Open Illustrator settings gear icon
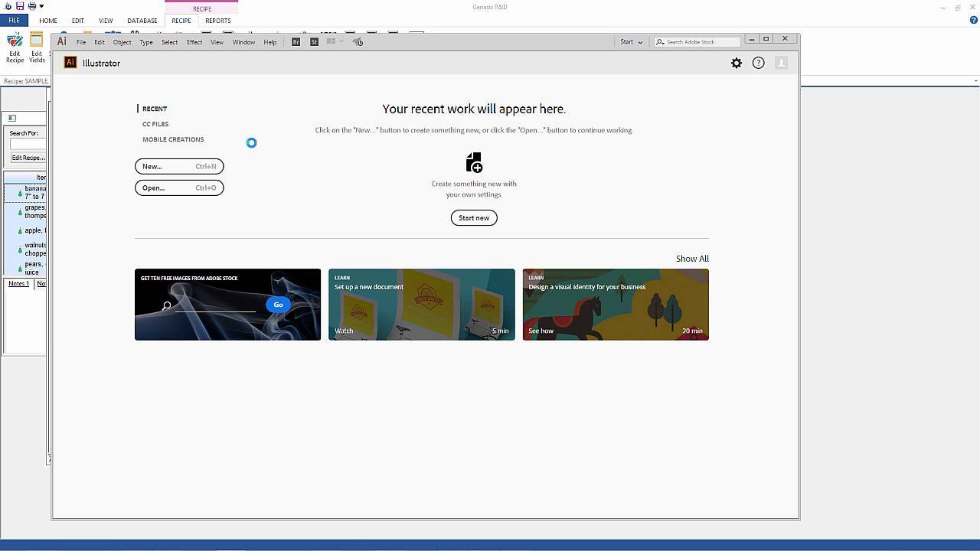 coord(737,64)
